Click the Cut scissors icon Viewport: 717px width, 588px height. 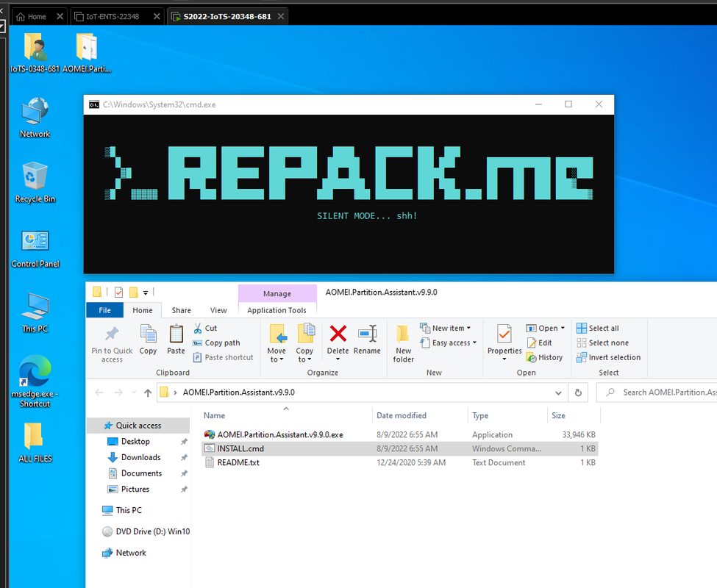[198, 328]
